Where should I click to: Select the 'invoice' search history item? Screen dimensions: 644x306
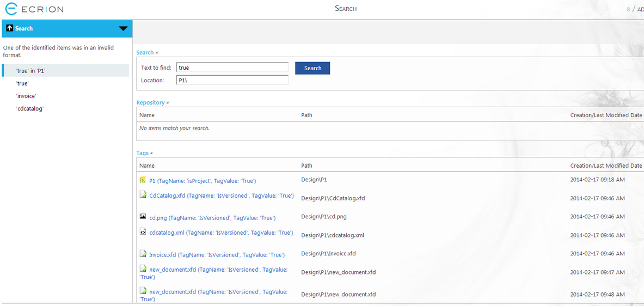pos(26,96)
